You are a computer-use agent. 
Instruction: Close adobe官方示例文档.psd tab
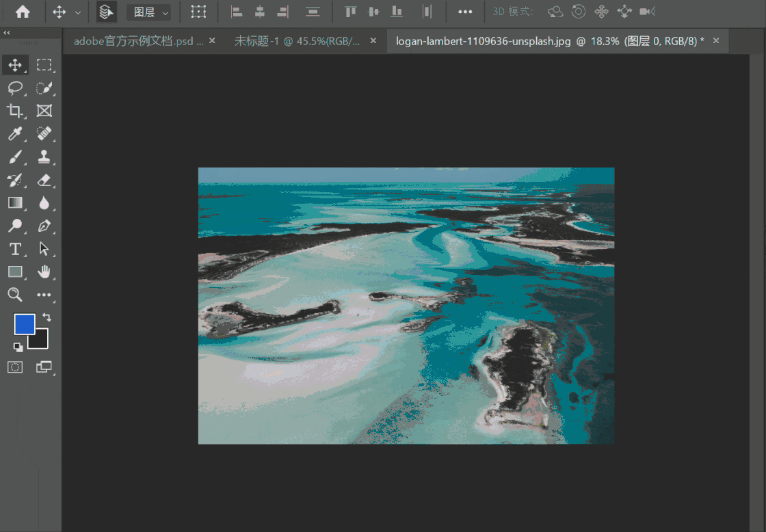(x=212, y=40)
